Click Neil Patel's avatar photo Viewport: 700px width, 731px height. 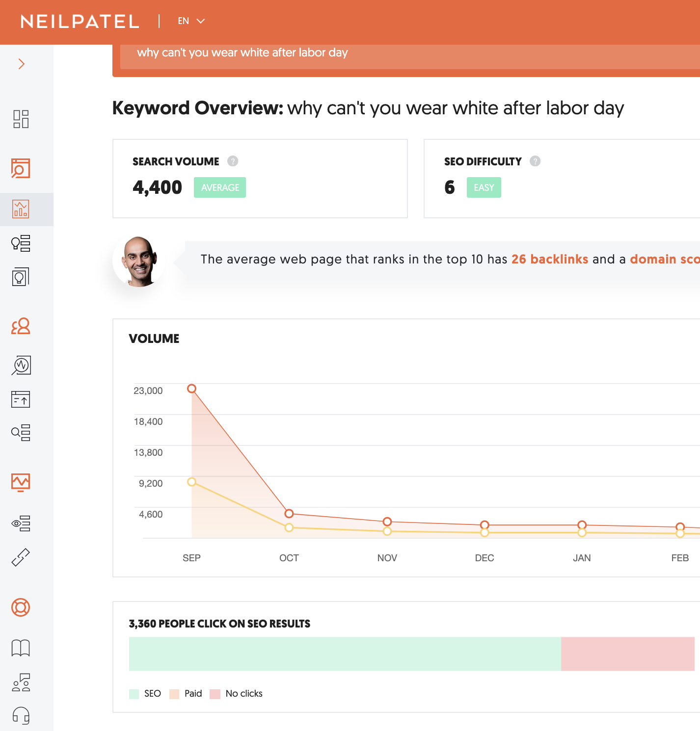(139, 261)
